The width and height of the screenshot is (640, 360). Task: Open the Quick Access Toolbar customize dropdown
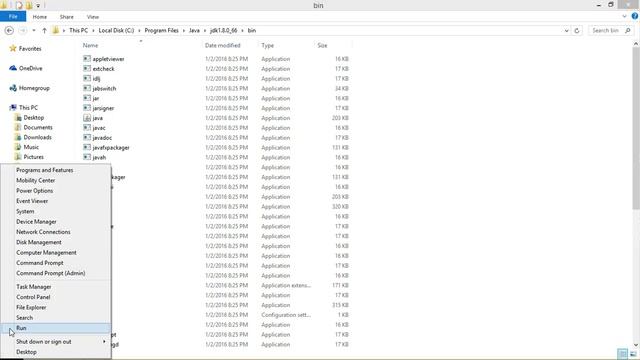(38, 5)
